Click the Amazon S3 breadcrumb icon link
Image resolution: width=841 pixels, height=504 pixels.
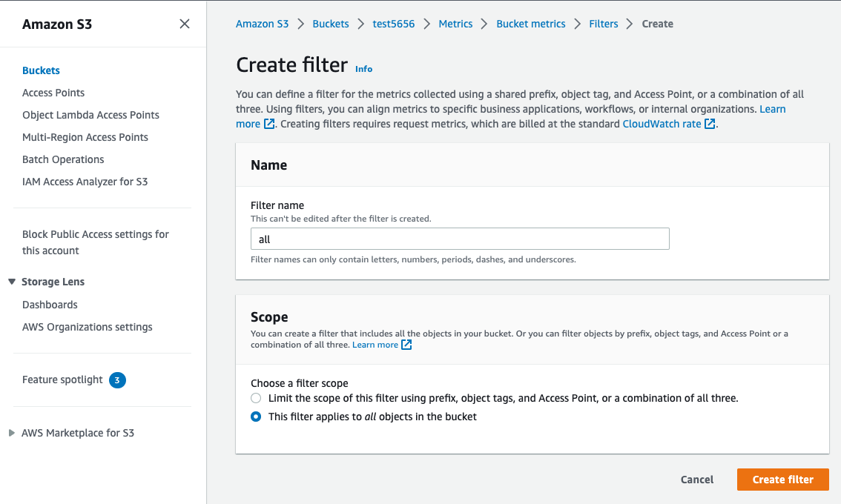click(262, 23)
